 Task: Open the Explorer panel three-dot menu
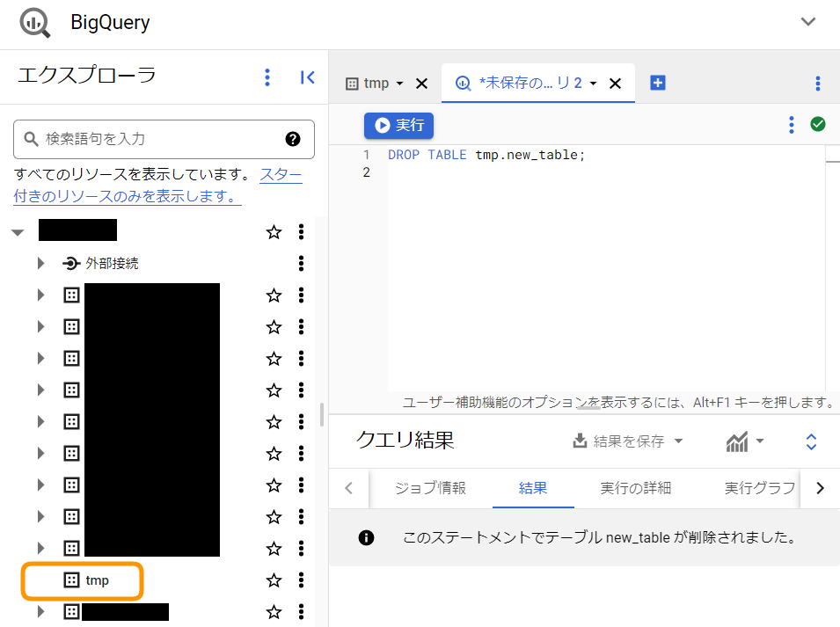pos(267,77)
